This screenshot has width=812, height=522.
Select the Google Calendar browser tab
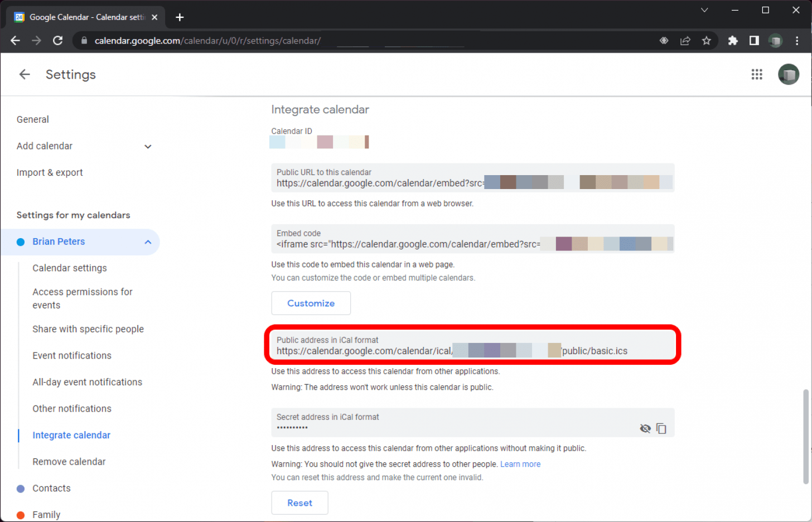[85, 17]
